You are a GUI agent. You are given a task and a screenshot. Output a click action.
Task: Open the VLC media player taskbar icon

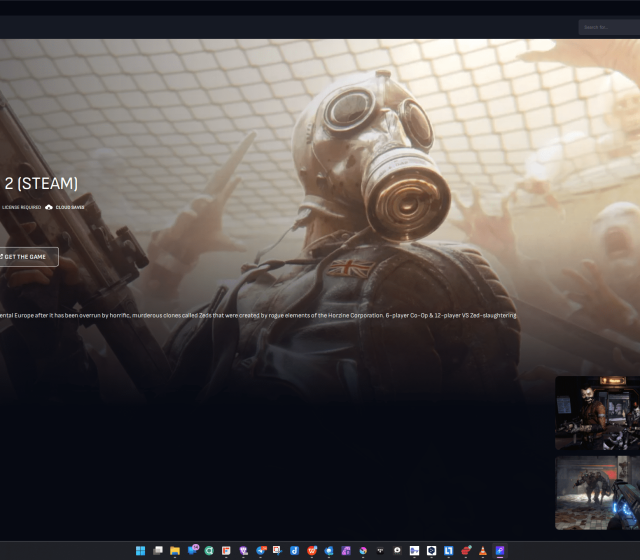pos(483,550)
